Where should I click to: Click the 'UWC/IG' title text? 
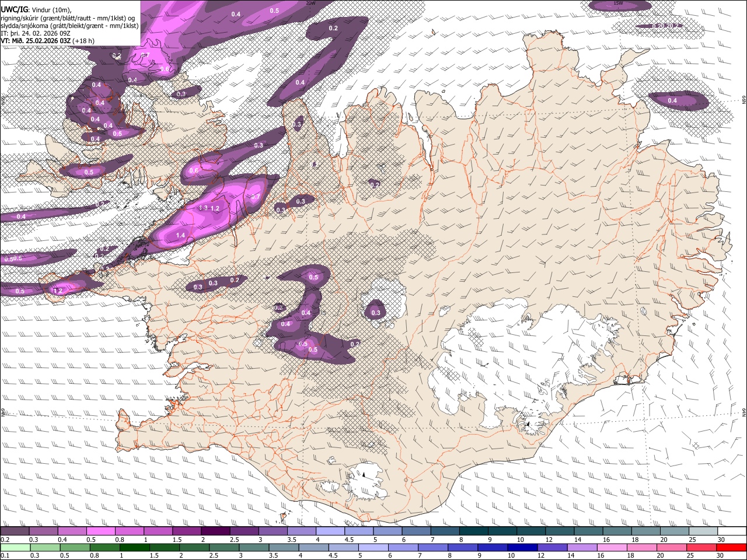(x=14, y=10)
